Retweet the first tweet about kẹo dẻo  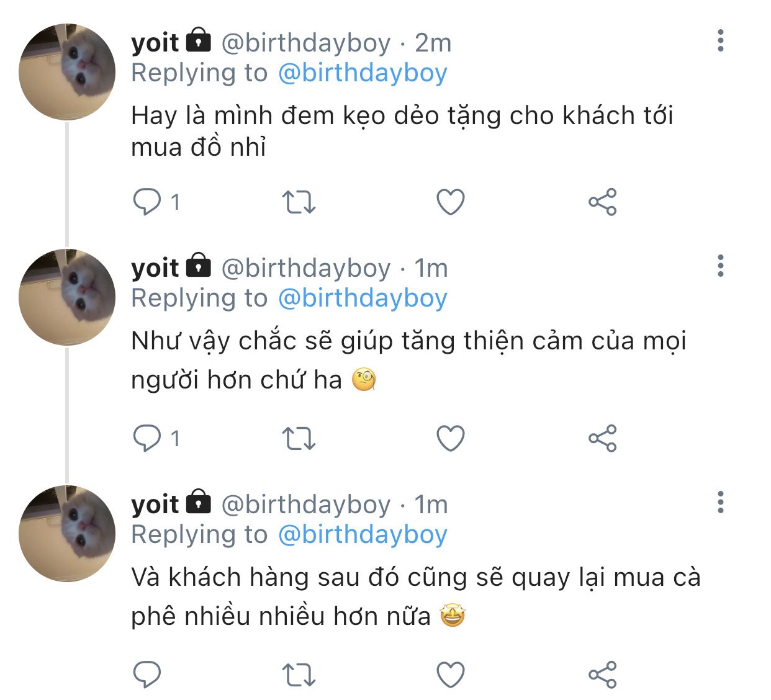point(299,202)
